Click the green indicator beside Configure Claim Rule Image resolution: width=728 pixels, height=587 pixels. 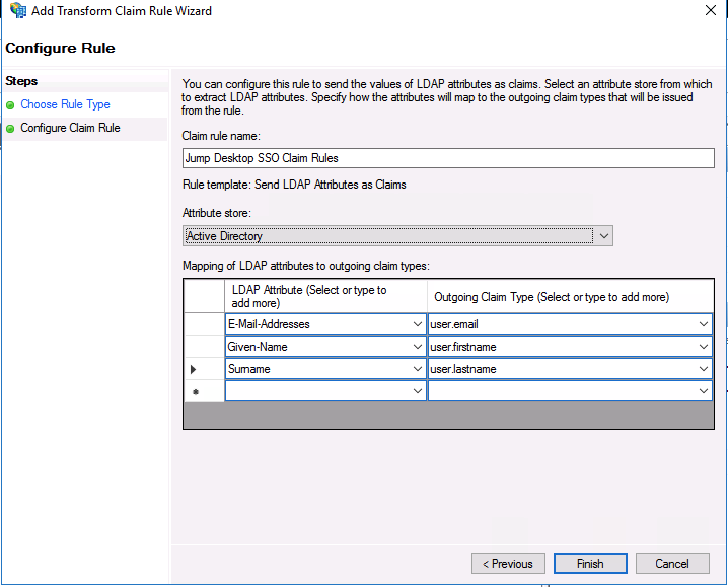11,128
